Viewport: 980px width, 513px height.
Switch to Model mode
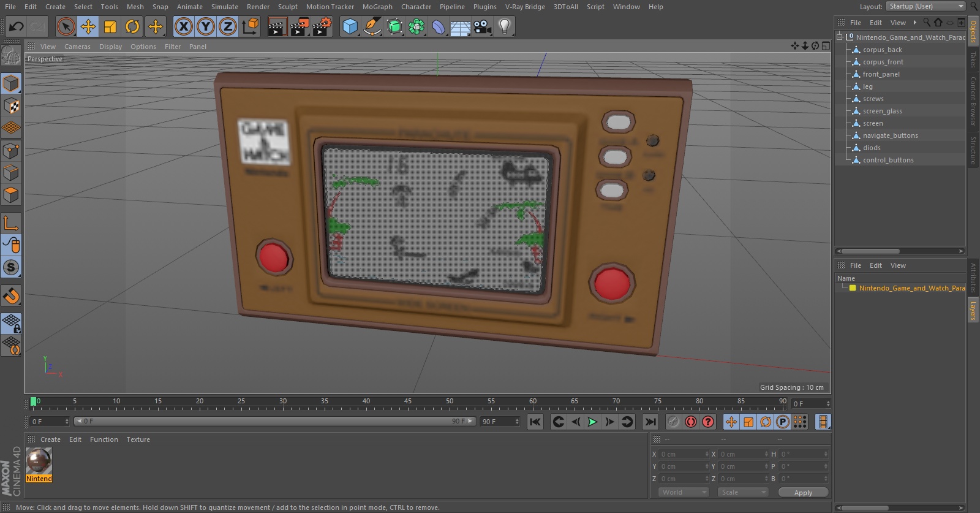point(11,83)
